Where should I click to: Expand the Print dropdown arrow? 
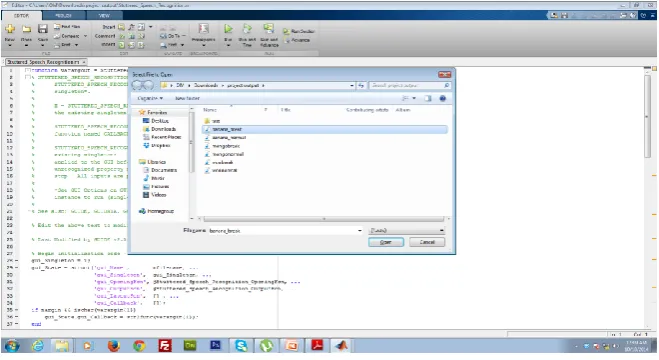click(76, 45)
